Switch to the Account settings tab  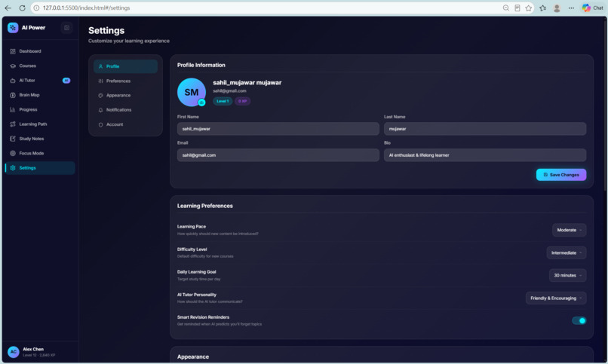(x=125, y=124)
